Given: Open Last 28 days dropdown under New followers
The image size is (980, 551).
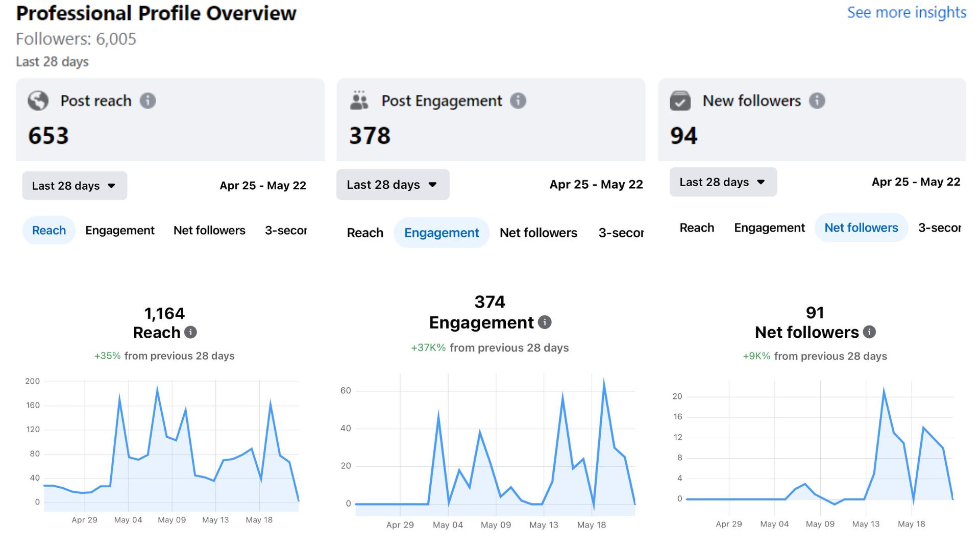Looking at the screenshot, I should [x=723, y=182].
